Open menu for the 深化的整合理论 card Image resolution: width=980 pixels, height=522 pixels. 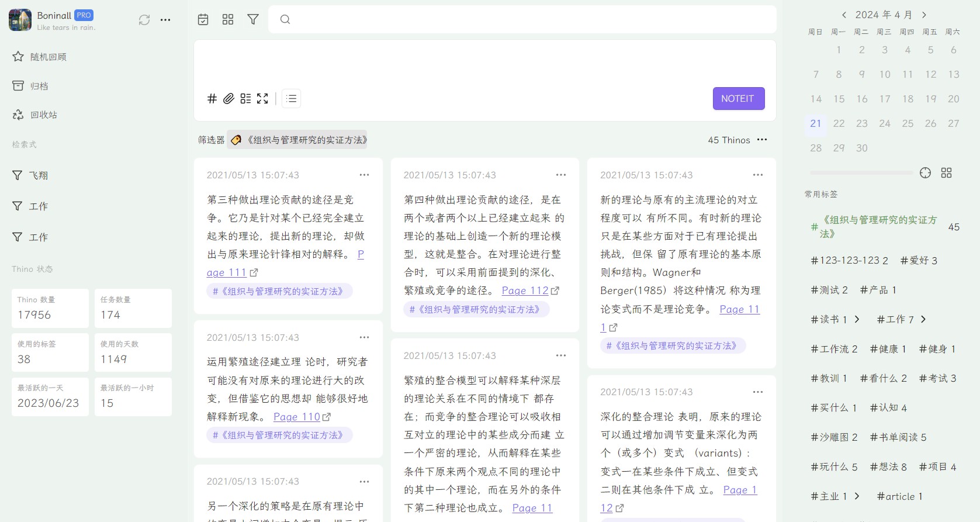(758, 392)
